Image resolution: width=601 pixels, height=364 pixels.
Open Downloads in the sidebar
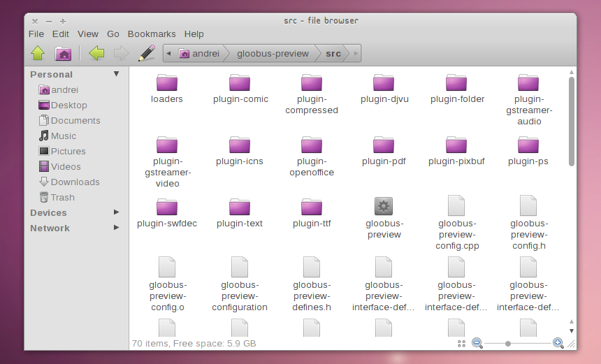click(x=69, y=182)
